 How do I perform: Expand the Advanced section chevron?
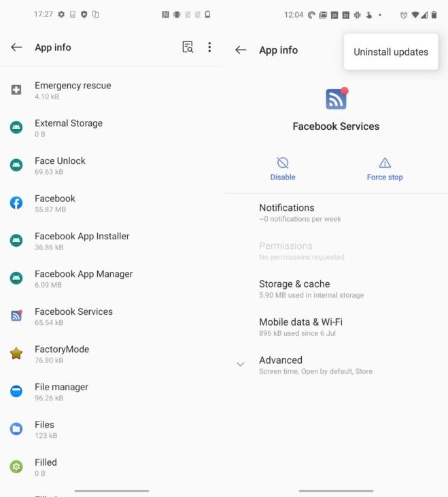[x=240, y=364]
